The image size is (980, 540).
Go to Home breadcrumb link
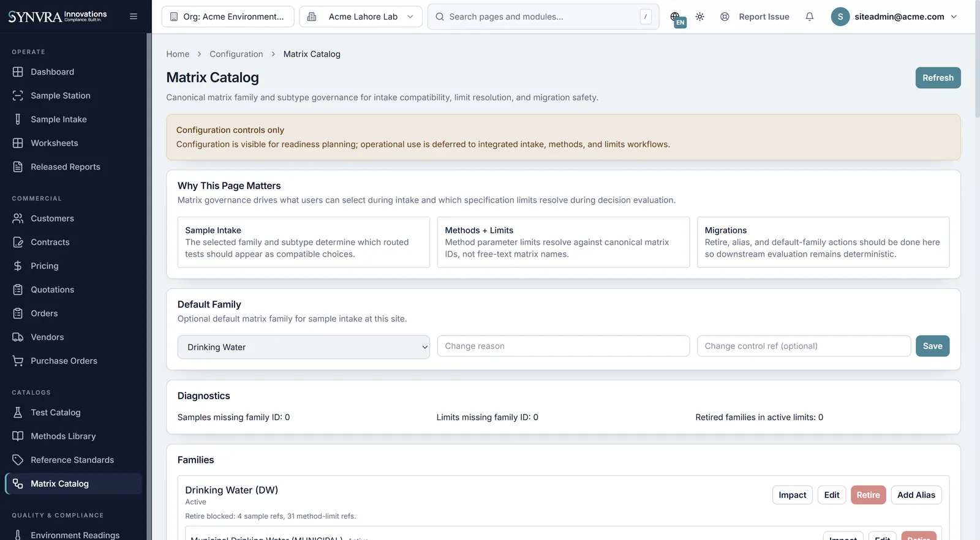click(x=178, y=54)
